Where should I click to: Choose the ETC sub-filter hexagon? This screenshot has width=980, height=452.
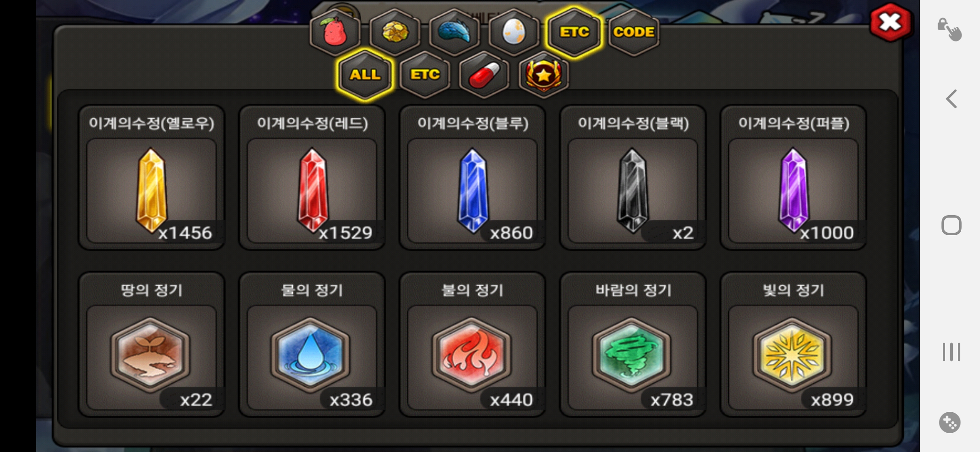425,75
